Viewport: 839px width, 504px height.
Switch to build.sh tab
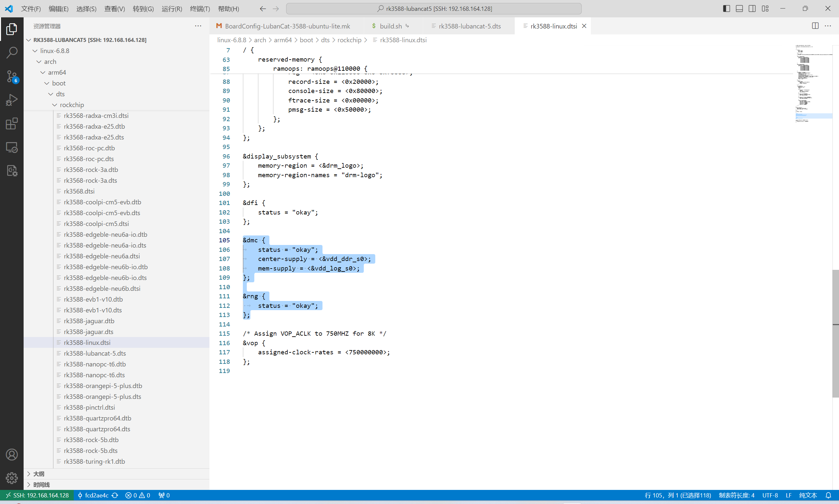[393, 26]
